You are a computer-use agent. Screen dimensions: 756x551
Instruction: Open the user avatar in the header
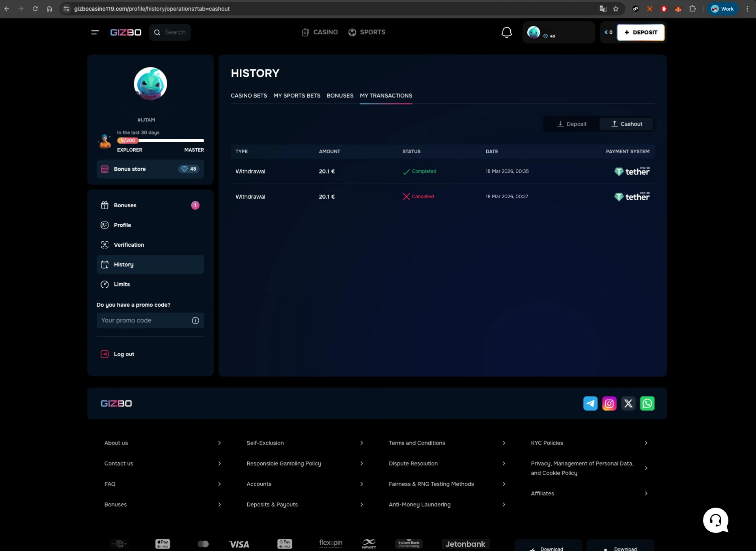click(534, 32)
